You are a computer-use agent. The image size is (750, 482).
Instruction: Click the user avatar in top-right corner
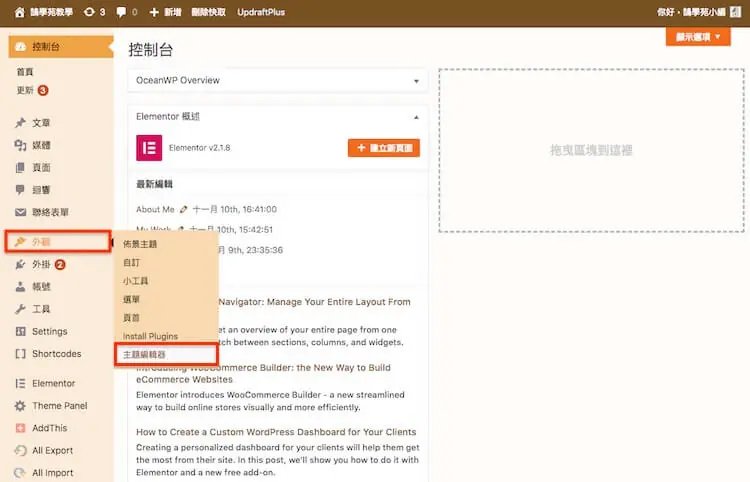point(735,12)
